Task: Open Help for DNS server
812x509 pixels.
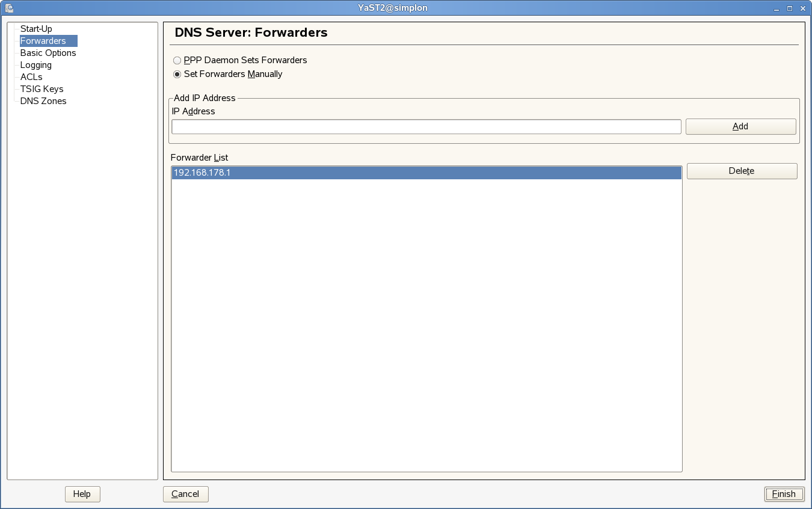Action: (x=82, y=494)
